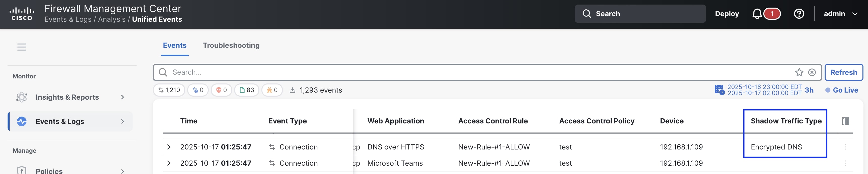Click the star to save search
The image size is (868, 174).
click(x=799, y=72)
